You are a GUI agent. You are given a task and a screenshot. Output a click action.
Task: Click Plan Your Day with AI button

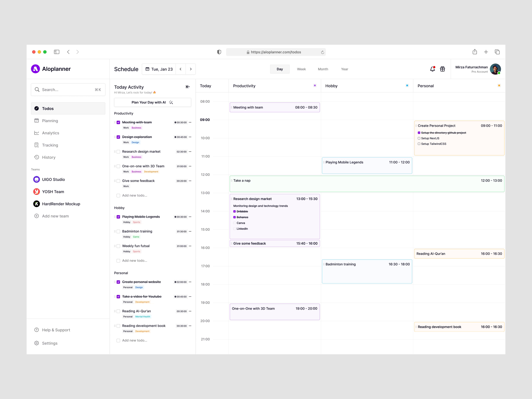(x=153, y=102)
